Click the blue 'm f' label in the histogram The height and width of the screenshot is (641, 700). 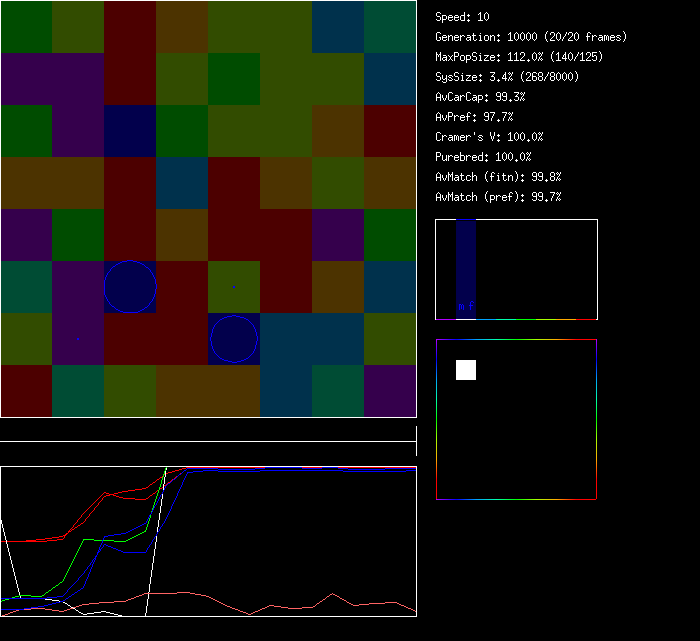[466, 306]
